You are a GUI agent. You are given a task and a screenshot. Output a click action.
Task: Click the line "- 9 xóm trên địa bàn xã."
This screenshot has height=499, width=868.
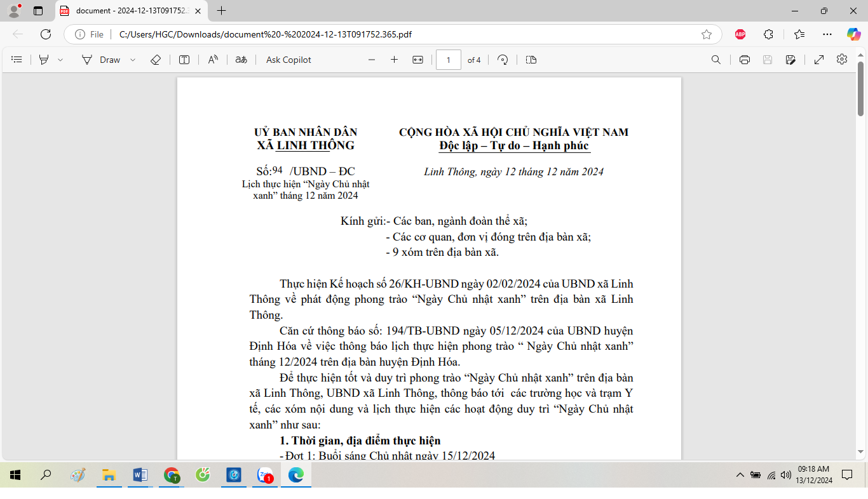pos(442,252)
